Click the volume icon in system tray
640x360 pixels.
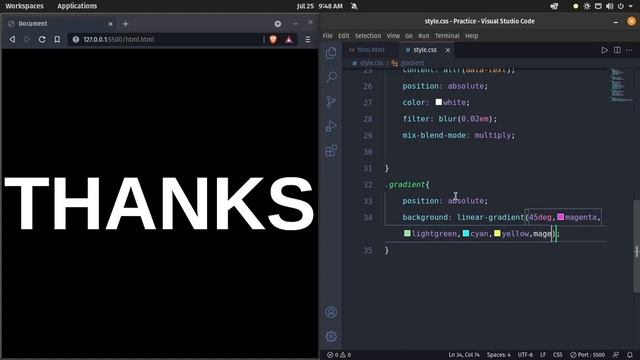[609, 6]
